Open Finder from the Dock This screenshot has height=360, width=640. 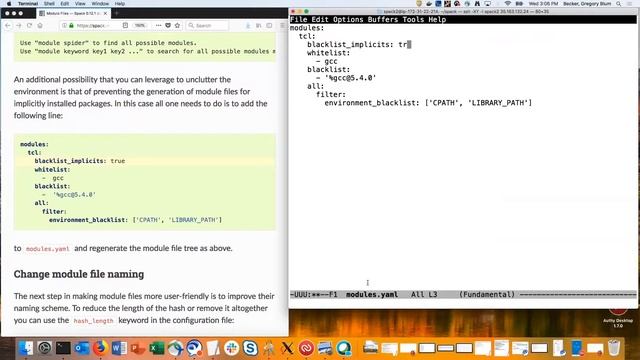coord(25,348)
